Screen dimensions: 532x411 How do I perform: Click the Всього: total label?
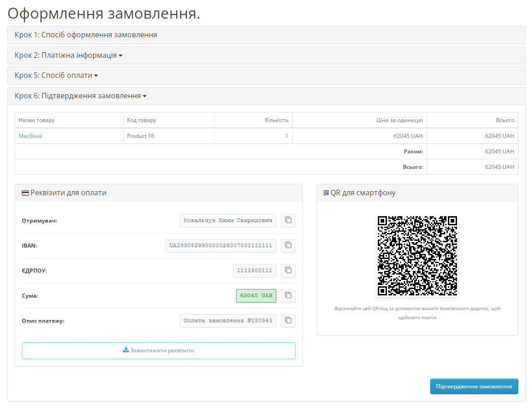point(413,167)
